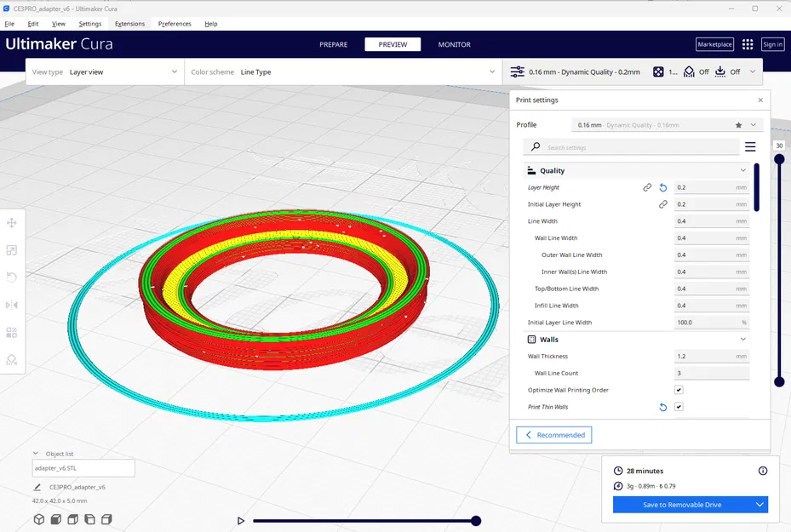The width and height of the screenshot is (791, 532).
Task: Click the search magnifier icon
Action: pyautogui.click(x=536, y=146)
